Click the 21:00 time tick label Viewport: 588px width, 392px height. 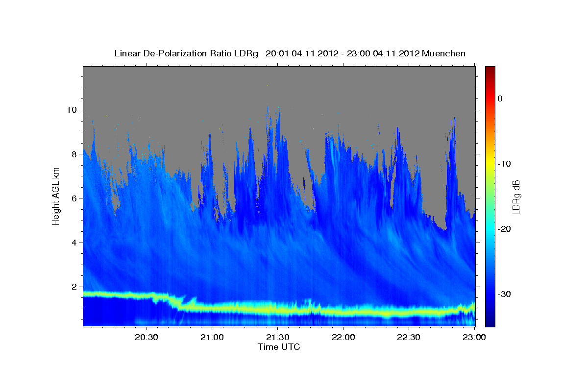pyautogui.click(x=212, y=338)
